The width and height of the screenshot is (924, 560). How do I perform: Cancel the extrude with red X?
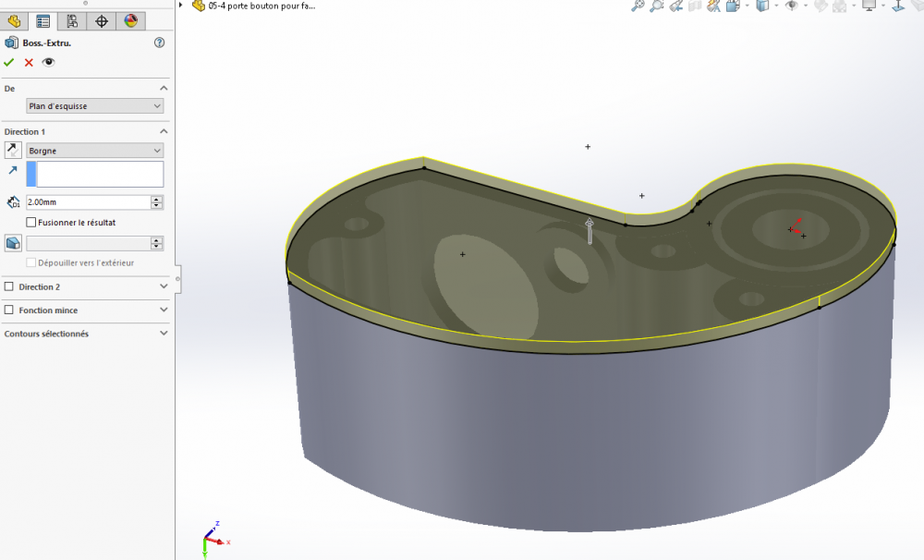tap(29, 62)
